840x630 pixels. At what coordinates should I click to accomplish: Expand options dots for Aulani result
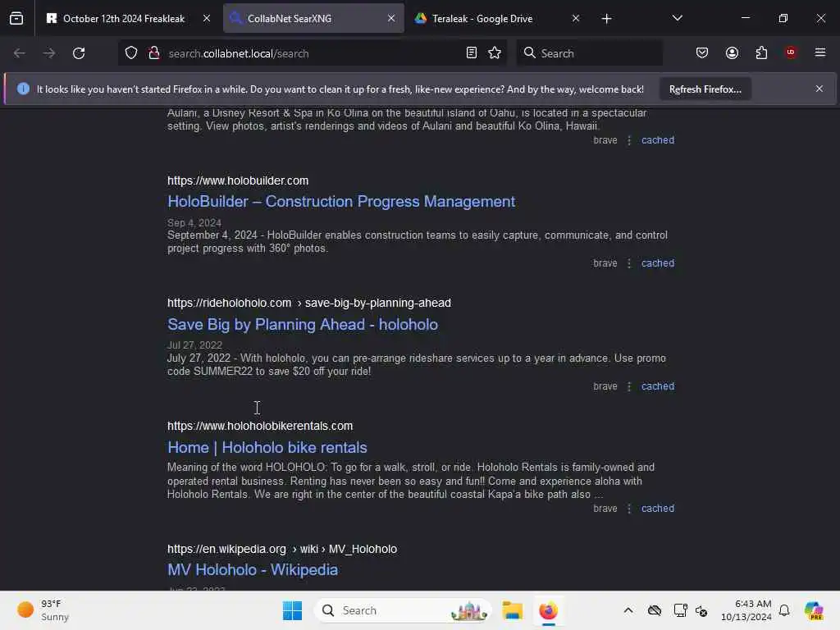point(629,140)
